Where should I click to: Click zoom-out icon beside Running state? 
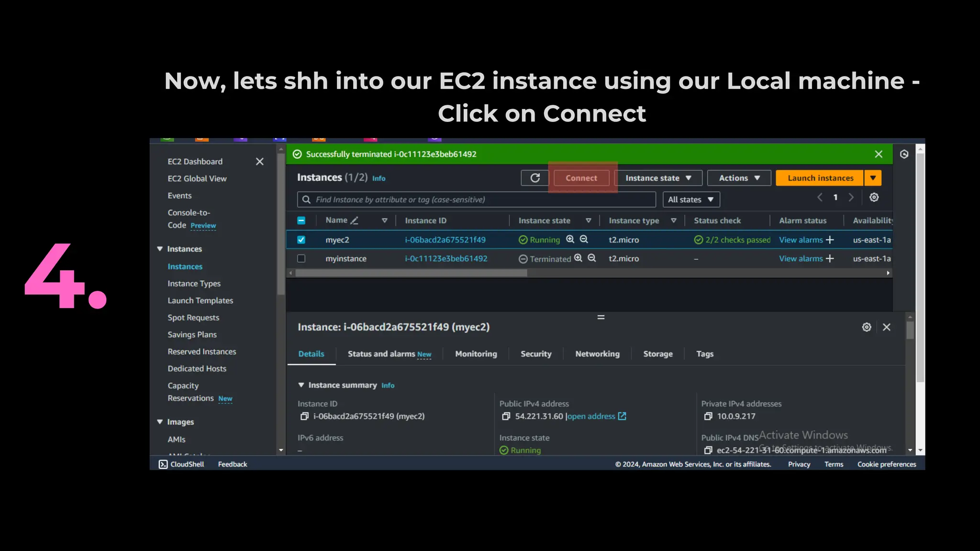[x=584, y=239]
